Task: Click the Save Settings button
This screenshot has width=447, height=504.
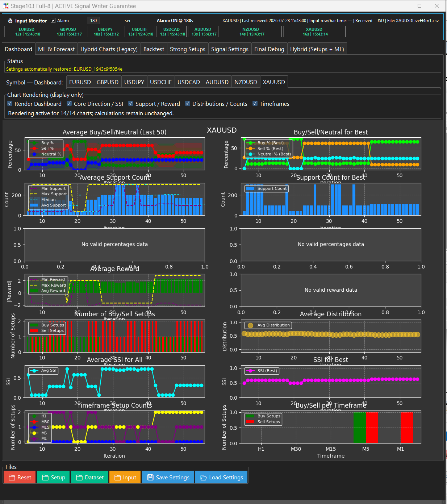Action: [168, 477]
